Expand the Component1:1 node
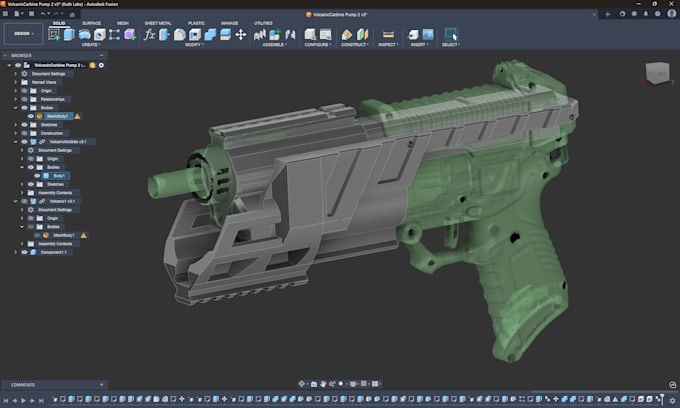This screenshot has height=408, width=680. [x=16, y=252]
